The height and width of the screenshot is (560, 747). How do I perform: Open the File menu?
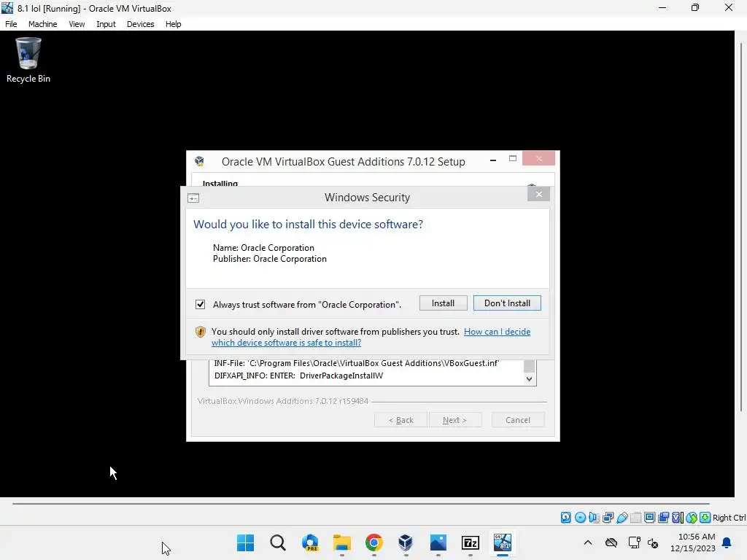(11, 24)
